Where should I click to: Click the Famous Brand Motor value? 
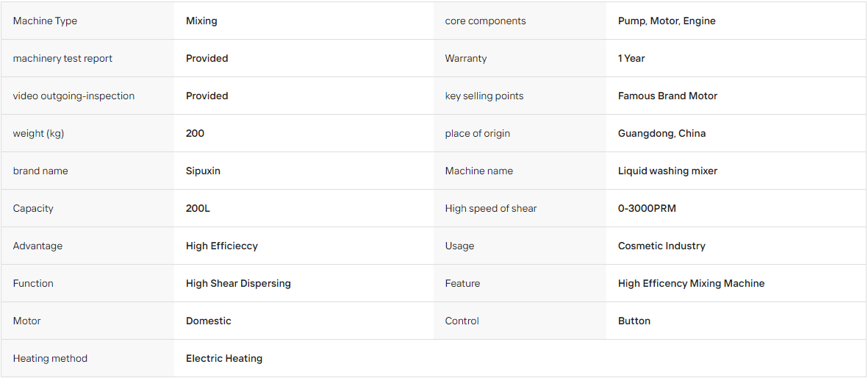point(667,96)
